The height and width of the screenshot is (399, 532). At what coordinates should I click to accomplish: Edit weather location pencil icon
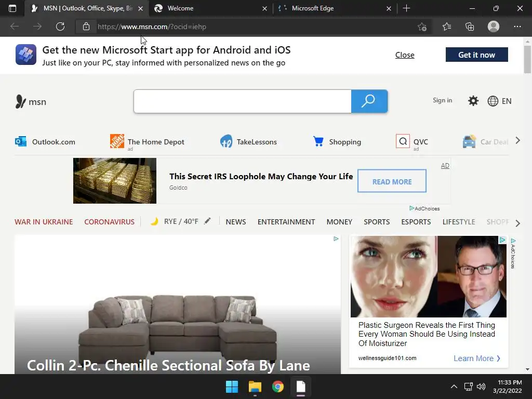(x=207, y=221)
